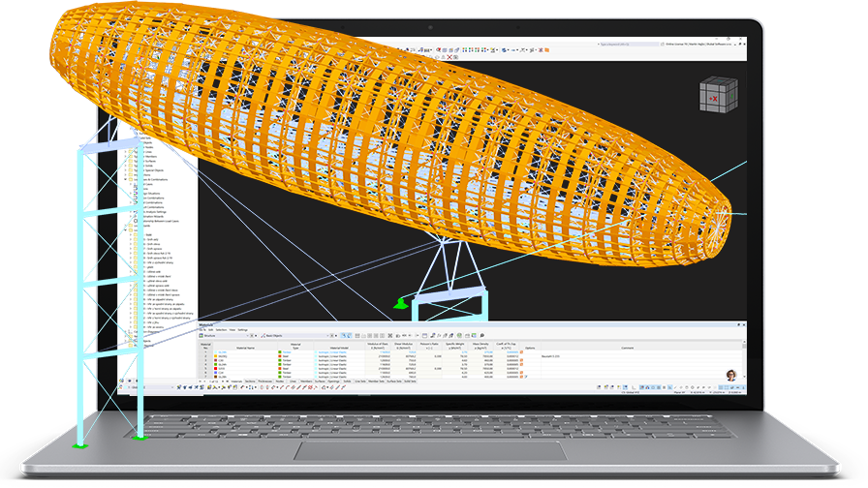
Task: Click the orange icon ending the top toolbar
Action: tap(547, 49)
